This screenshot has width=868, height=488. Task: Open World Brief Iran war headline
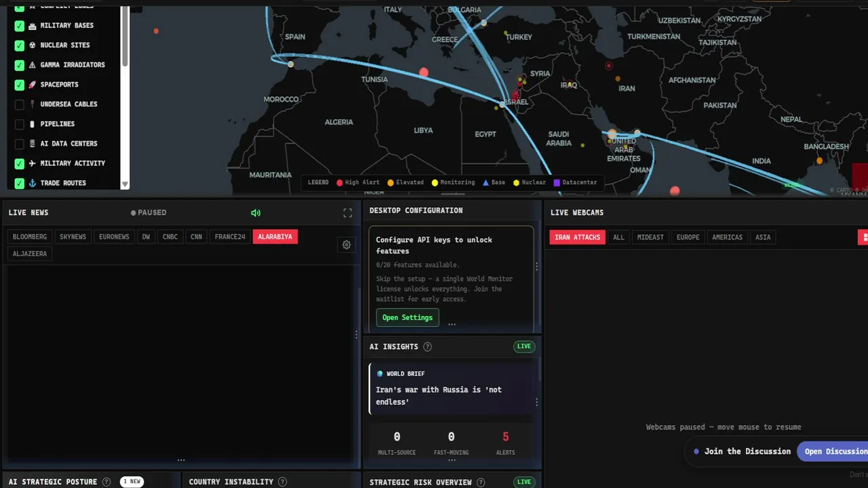click(x=439, y=396)
